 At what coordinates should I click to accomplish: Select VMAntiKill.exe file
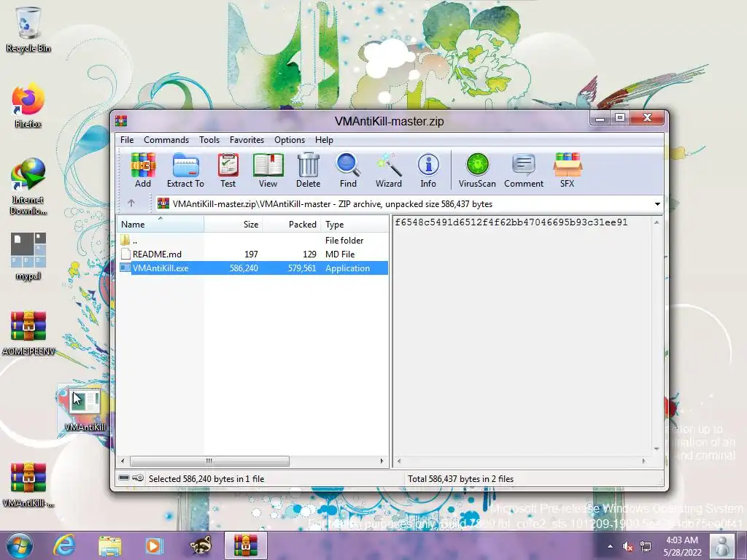point(252,268)
